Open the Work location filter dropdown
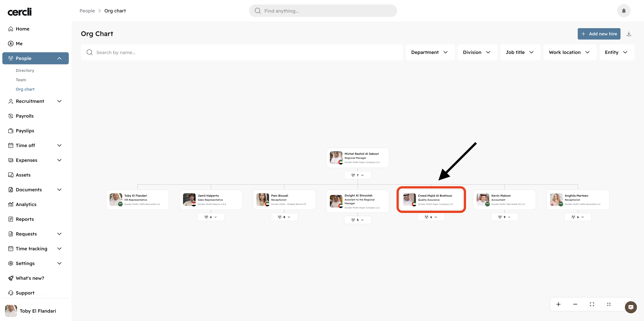The image size is (644, 321). (569, 52)
